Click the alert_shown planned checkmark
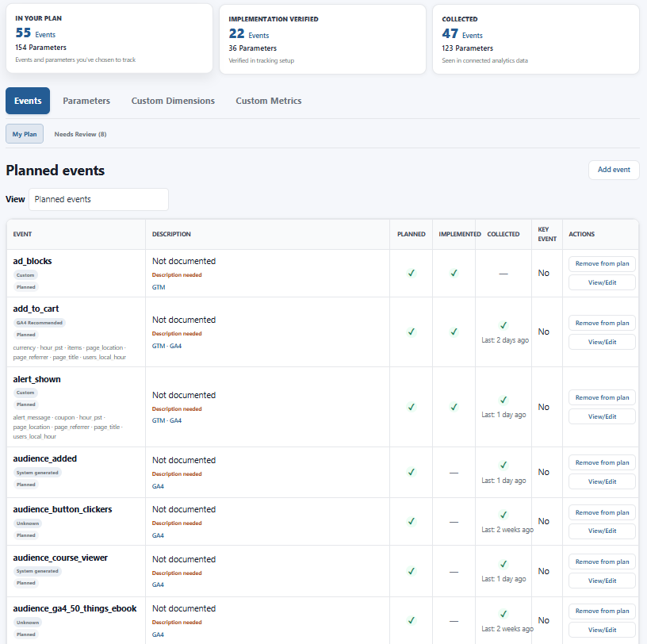The height and width of the screenshot is (644, 647). 411,407
